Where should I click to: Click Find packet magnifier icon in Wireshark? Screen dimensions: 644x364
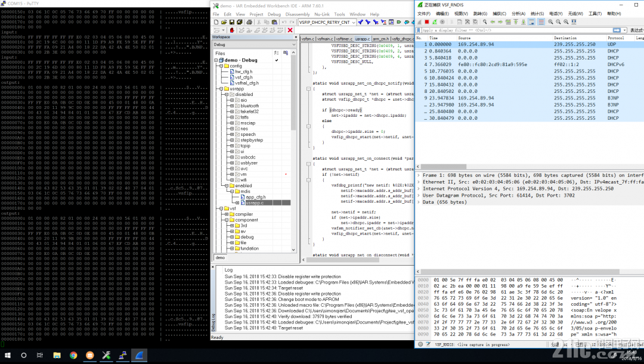tap(485, 22)
